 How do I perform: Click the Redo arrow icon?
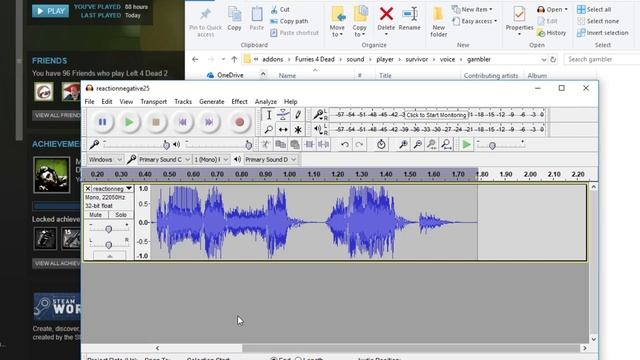[359, 144]
